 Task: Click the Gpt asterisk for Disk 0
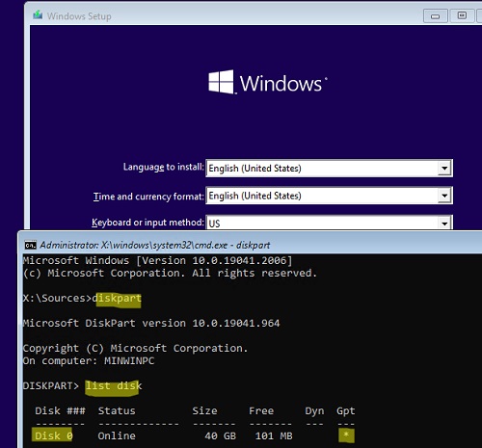click(346, 435)
